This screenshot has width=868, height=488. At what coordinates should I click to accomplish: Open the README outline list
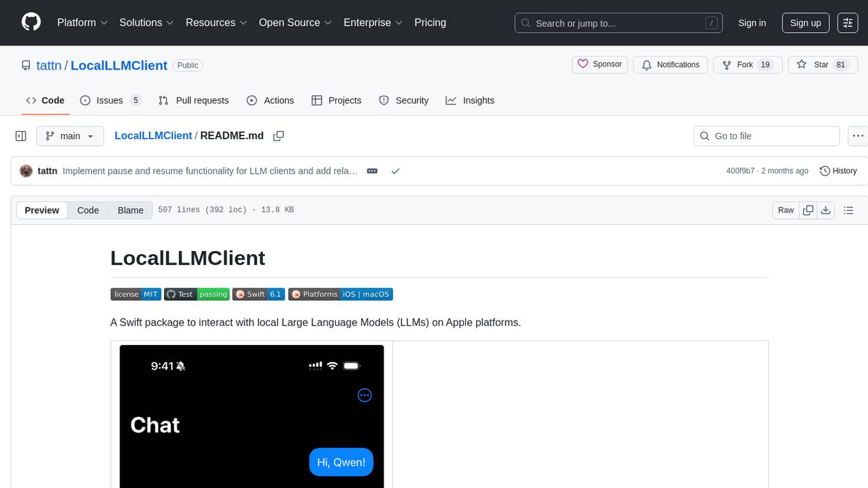click(848, 210)
